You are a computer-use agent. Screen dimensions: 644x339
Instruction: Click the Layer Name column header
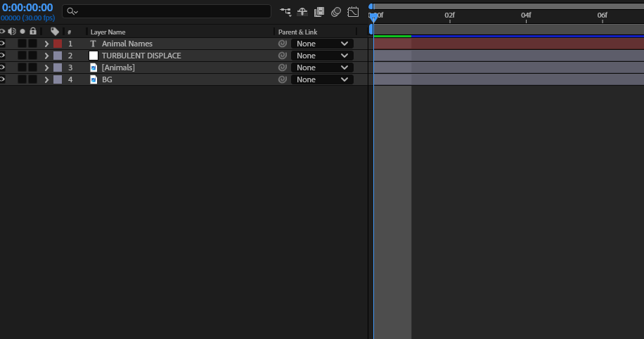pyautogui.click(x=108, y=32)
